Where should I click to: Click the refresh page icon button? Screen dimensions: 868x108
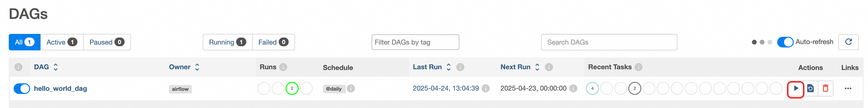(848, 42)
